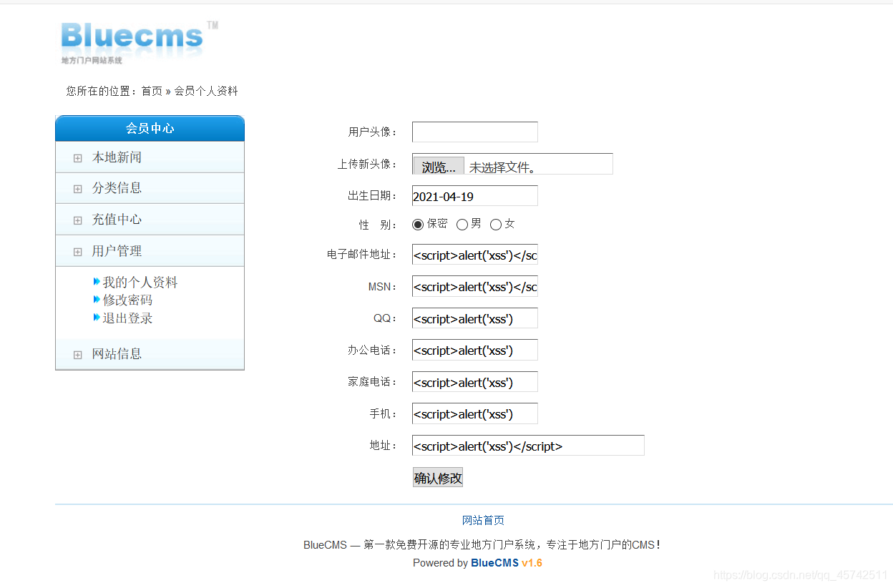Focus the QQ input field
Image resolution: width=893 pixels, height=588 pixels.
tap(475, 318)
